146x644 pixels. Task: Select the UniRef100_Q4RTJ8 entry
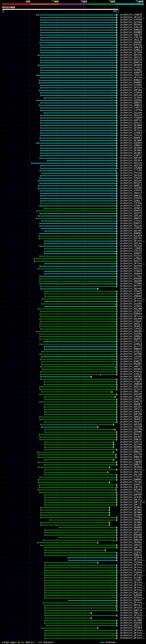coord(131,610)
